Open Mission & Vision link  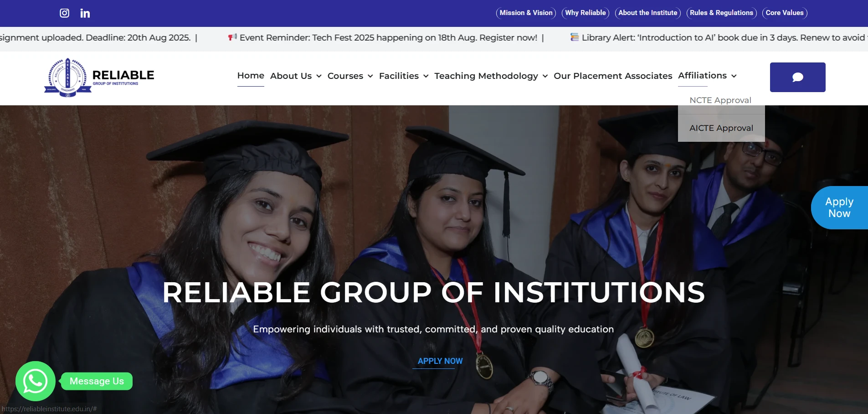526,13
